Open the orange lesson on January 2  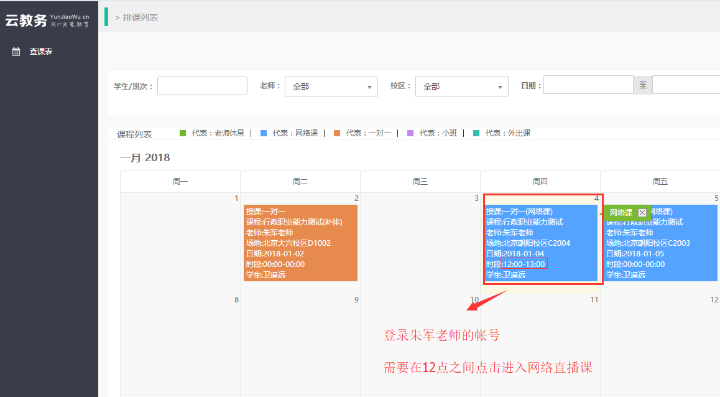[x=301, y=243]
